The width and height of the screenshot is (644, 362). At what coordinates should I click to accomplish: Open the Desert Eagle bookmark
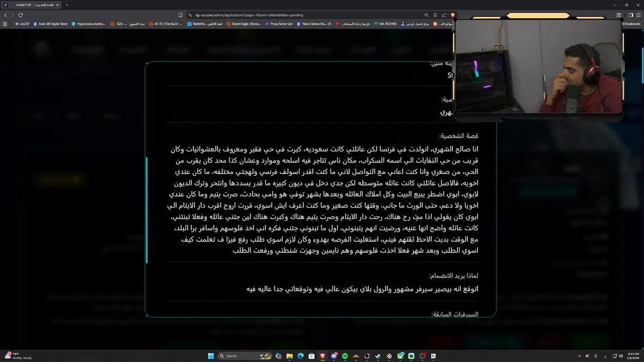[244, 24]
